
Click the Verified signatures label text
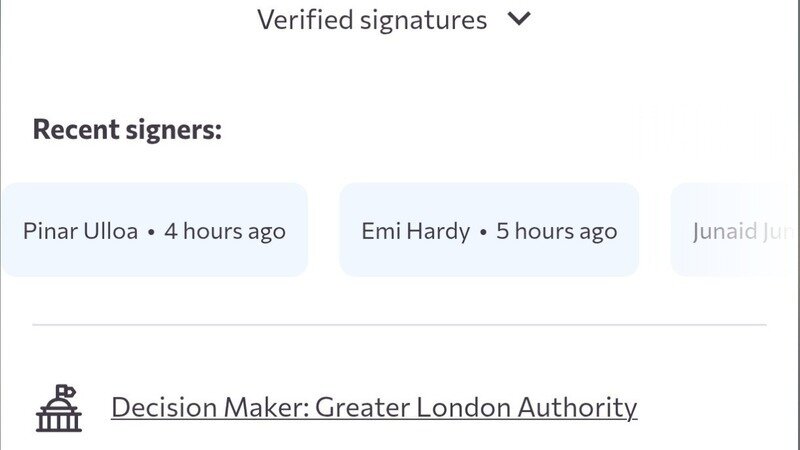[x=372, y=19]
